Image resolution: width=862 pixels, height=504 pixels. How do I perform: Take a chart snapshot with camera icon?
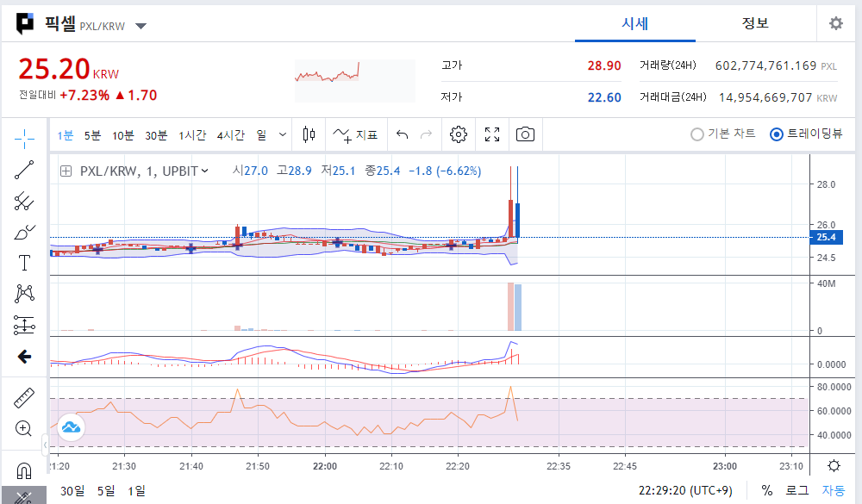point(525,134)
